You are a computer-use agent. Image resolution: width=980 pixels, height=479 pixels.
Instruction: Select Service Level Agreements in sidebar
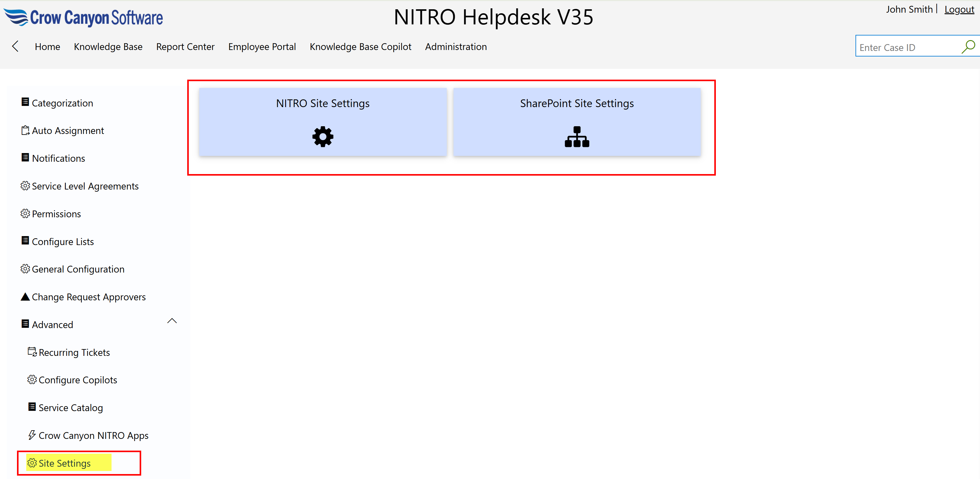pyautogui.click(x=85, y=186)
